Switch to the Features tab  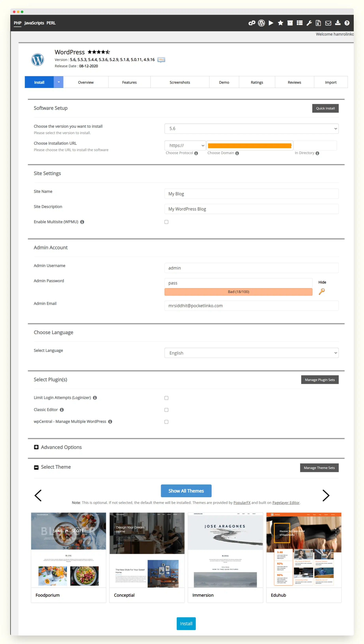129,82
